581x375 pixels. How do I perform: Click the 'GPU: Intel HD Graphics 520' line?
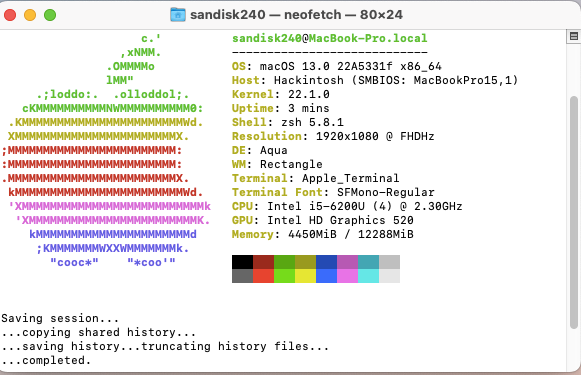(x=323, y=220)
